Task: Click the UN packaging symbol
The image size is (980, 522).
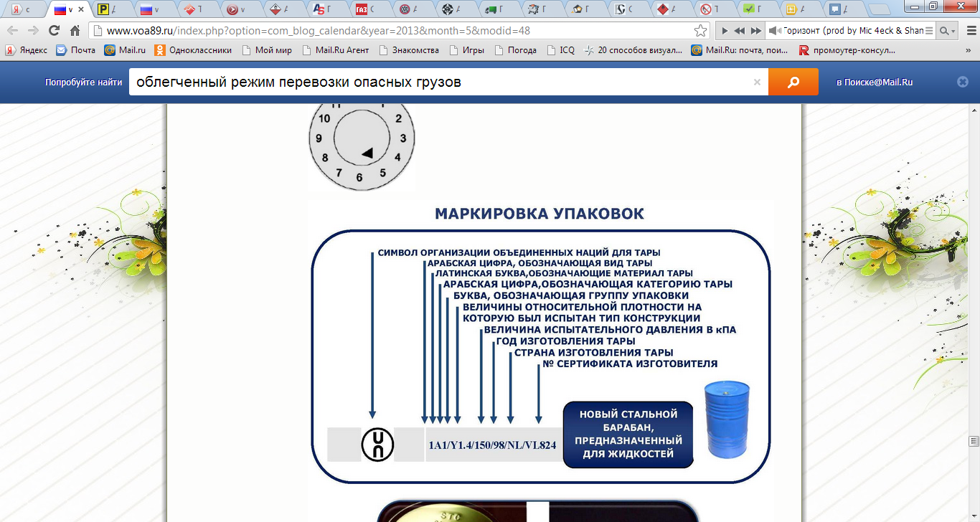Action: click(x=377, y=445)
